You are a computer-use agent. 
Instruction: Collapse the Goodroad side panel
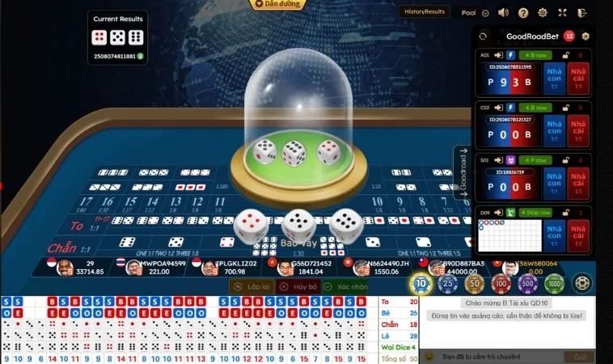tap(463, 172)
